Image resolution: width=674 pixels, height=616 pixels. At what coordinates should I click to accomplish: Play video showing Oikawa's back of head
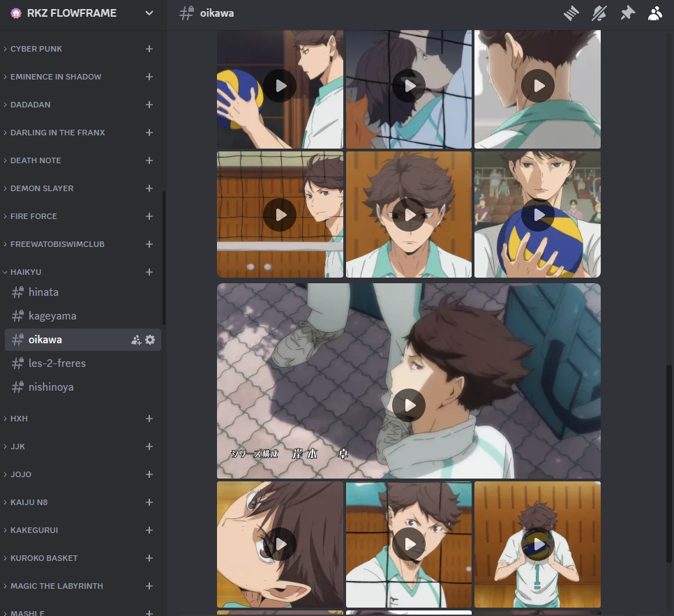tap(538, 86)
